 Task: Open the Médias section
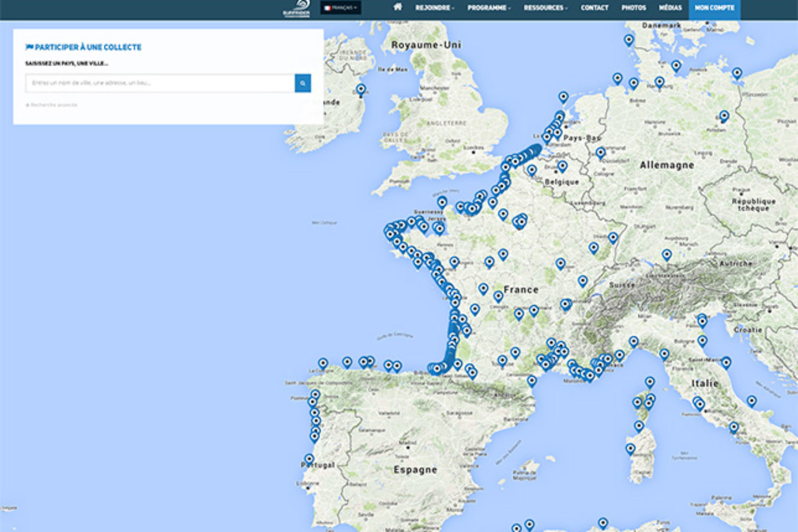[670, 8]
